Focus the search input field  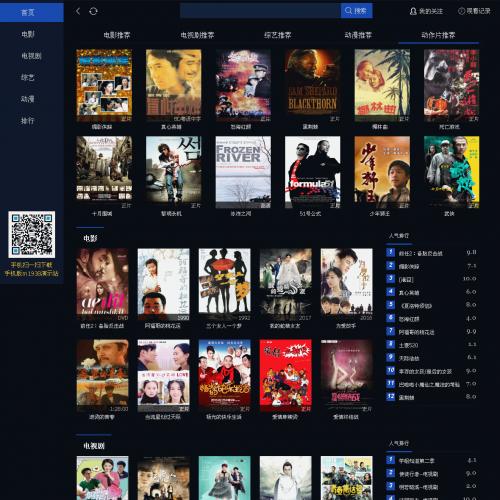[x=260, y=11]
